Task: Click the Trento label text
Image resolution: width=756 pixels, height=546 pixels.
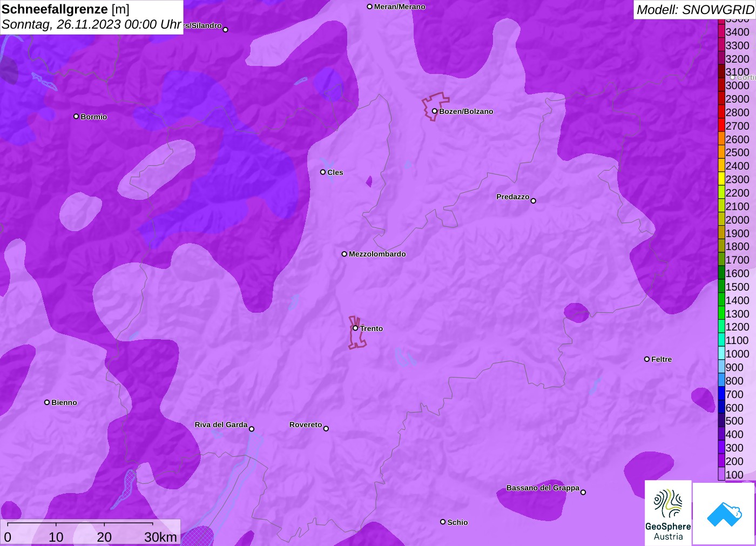Action: point(372,328)
